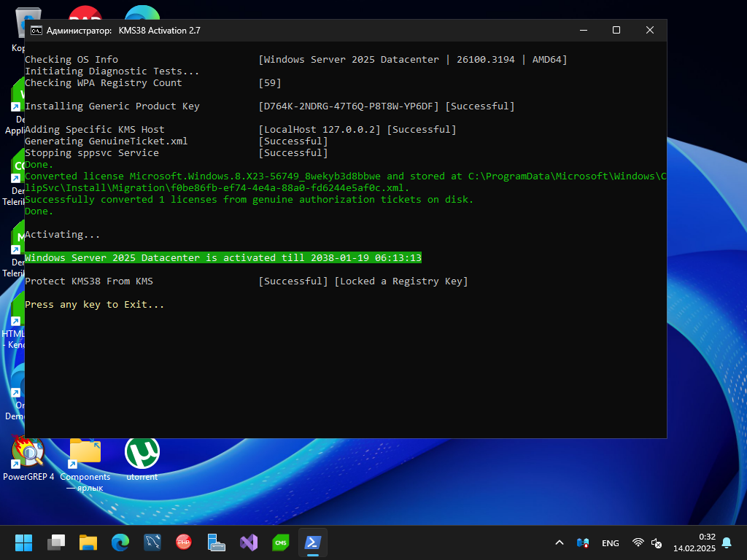Click the '[59]' registry count value

click(x=270, y=83)
